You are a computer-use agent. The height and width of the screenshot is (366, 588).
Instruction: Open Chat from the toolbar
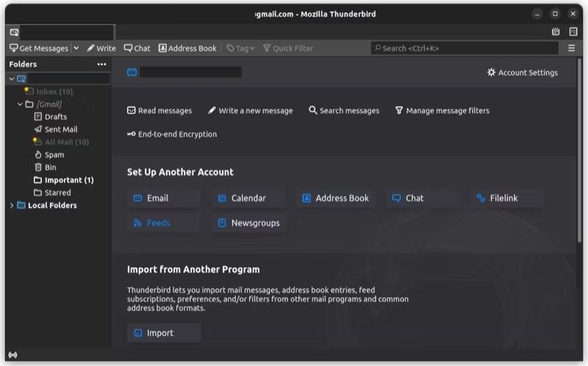(x=137, y=48)
